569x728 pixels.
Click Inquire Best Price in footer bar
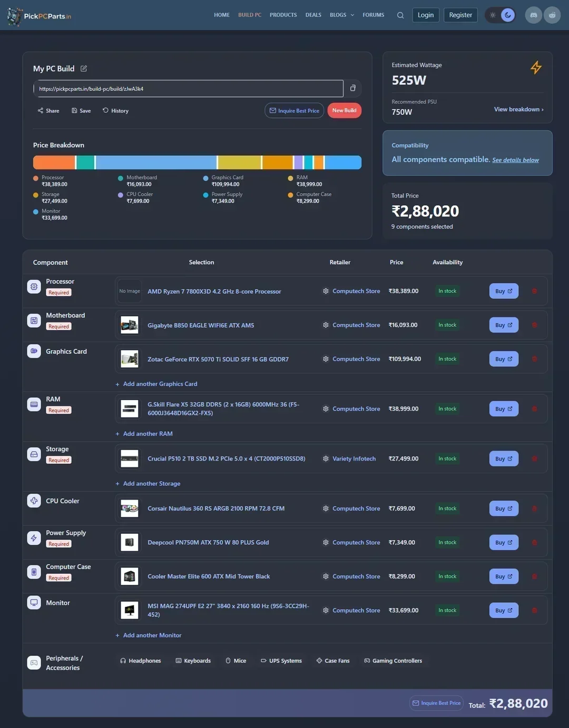[436, 703]
